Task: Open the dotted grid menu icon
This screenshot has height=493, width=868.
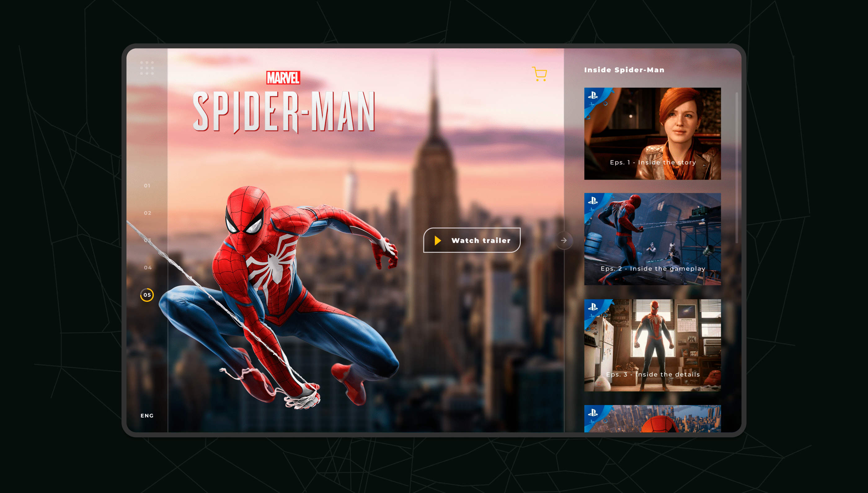Action: coord(147,68)
